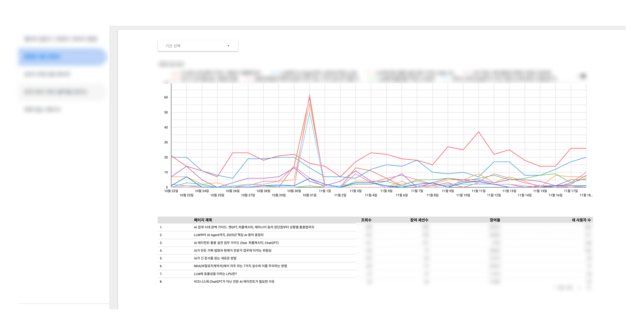644x335 pixels.
Task: Select row 5 AI가 긴 문서를 읽는 새로운 방법
Action: click(x=215, y=258)
